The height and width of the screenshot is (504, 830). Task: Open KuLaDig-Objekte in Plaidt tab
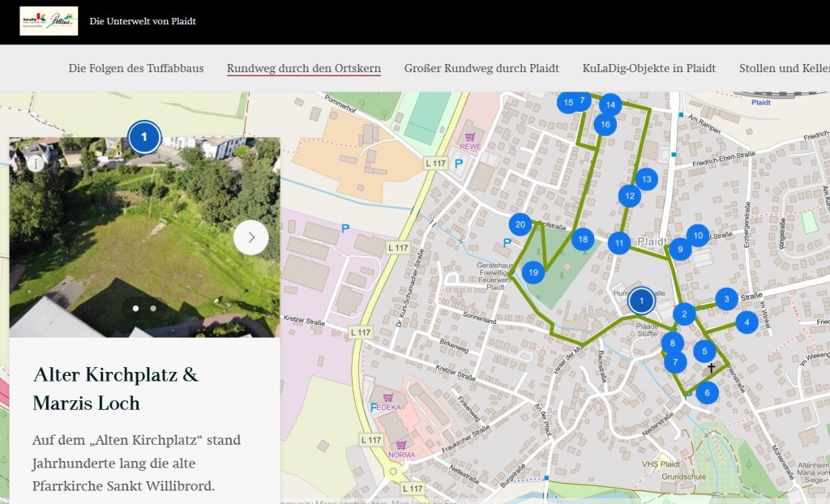648,68
